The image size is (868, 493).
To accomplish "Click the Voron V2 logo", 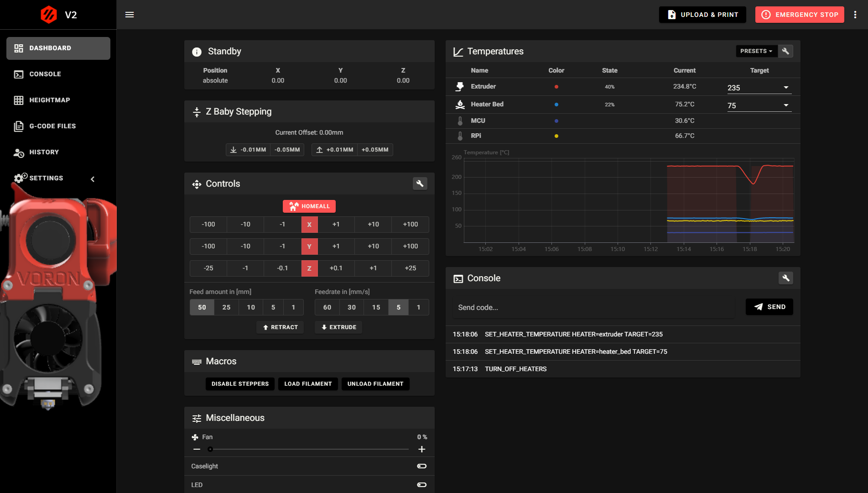I will click(49, 15).
